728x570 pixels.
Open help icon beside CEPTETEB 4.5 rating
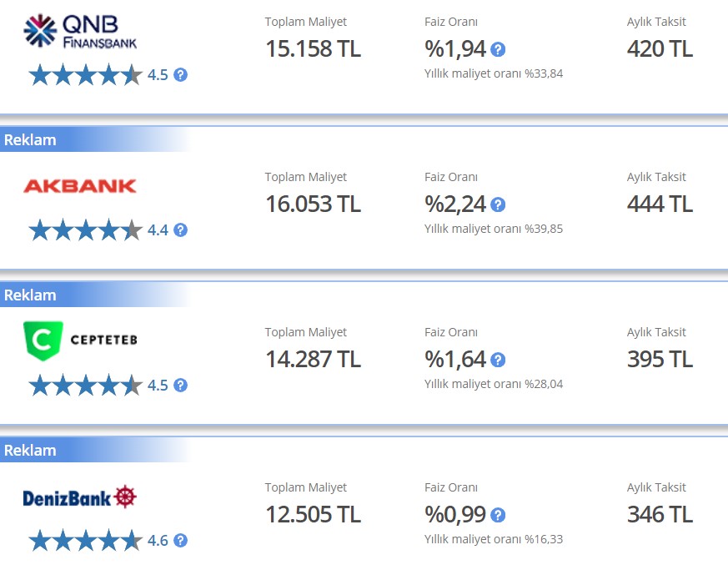click(x=180, y=386)
